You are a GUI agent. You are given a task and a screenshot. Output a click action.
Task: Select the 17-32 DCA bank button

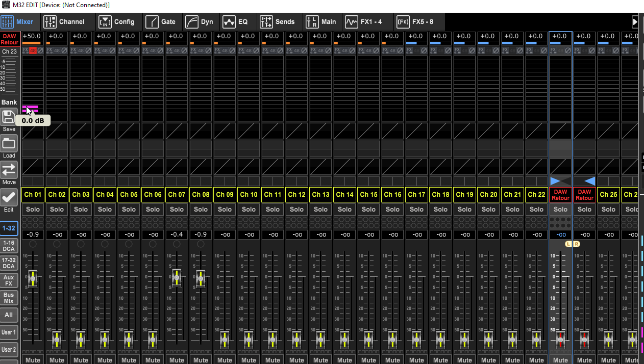pos(9,263)
